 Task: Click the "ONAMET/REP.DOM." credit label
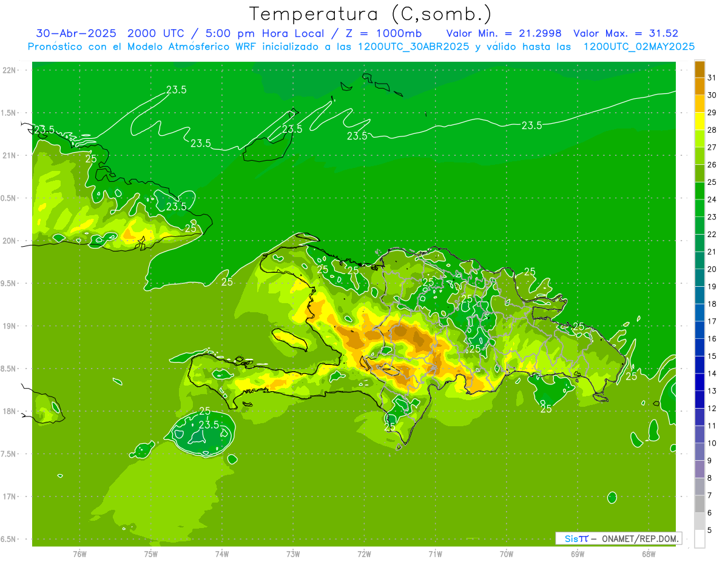pyautogui.click(x=640, y=538)
